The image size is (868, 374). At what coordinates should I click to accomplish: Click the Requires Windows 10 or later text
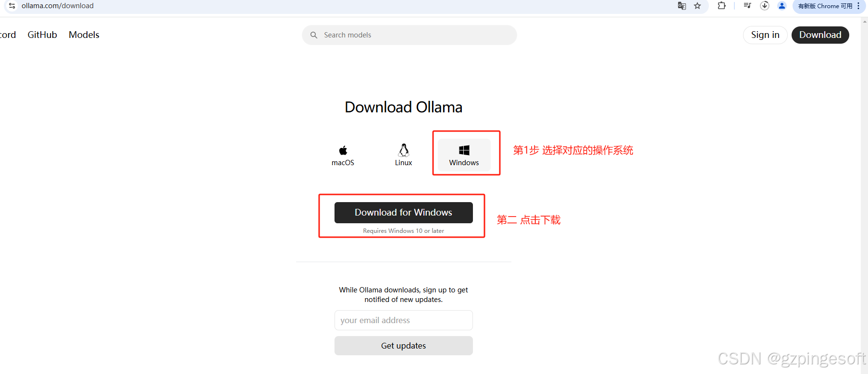point(404,231)
